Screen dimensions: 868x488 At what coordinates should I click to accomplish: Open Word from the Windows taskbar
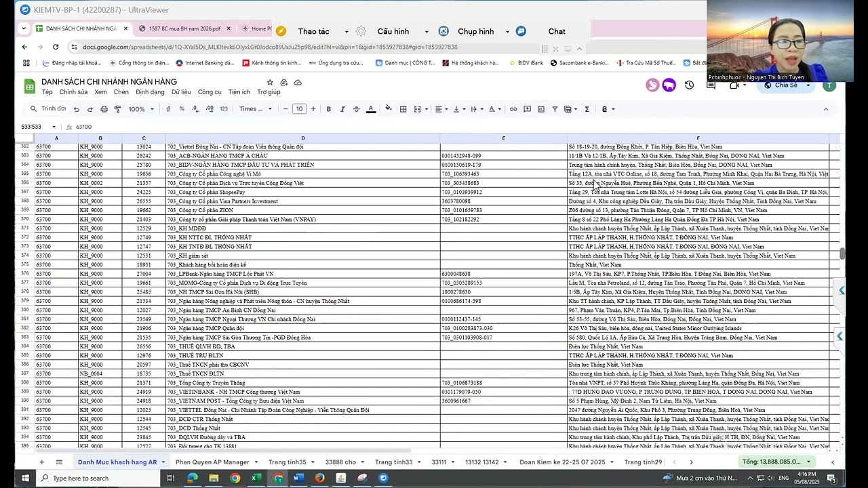[x=298, y=478]
